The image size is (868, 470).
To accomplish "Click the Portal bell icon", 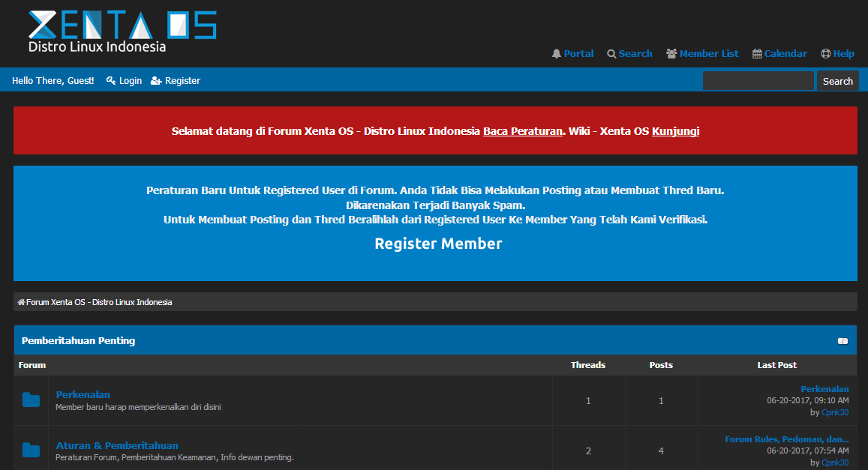I will pos(557,54).
